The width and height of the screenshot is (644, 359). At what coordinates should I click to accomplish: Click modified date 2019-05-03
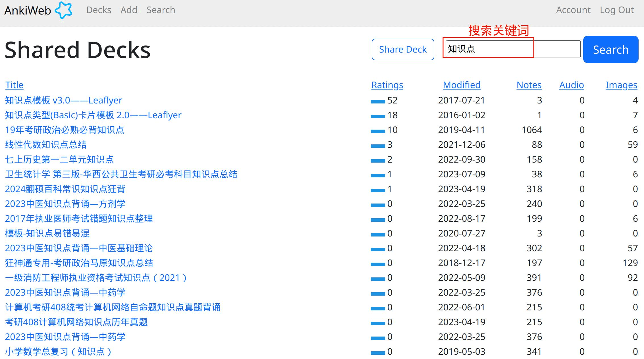click(462, 352)
